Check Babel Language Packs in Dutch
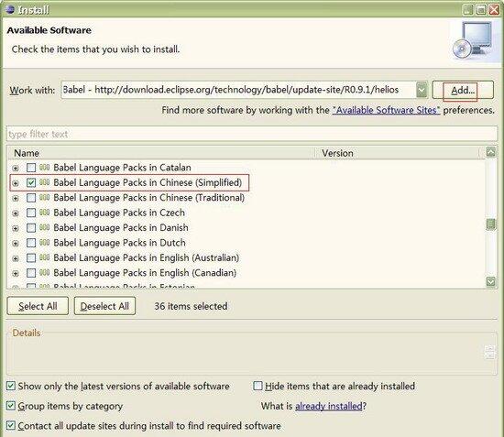504x437 pixels. pos(31,243)
